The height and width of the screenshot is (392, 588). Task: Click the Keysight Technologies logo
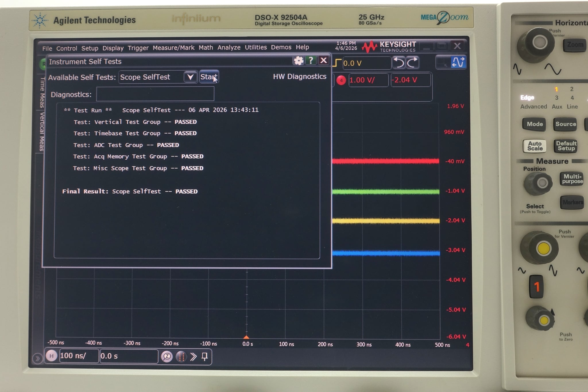point(389,47)
